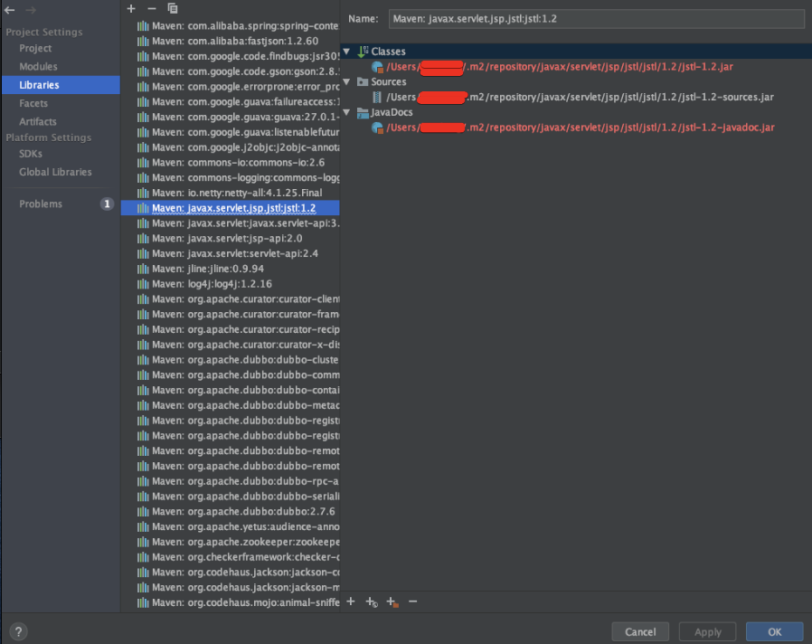Confirm with the OK button
Screen dimensions: 812x644
pyautogui.click(x=775, y=631)
